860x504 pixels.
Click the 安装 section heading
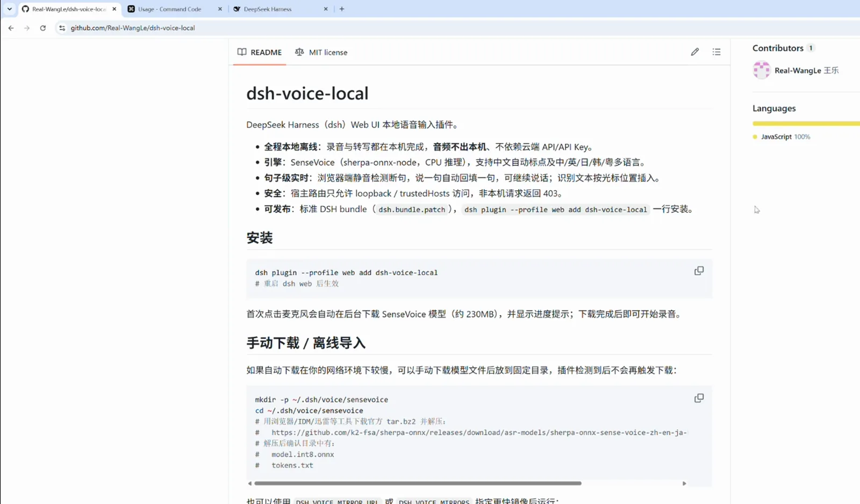point(260,238)
